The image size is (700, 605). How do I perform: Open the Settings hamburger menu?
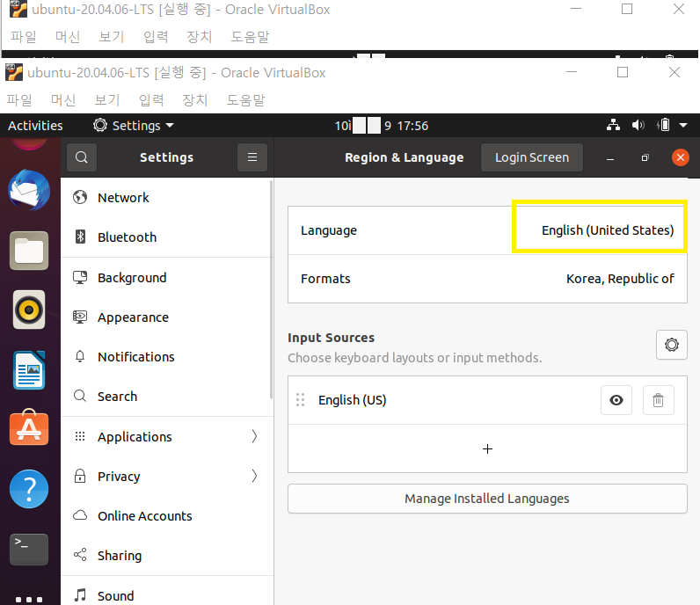[x=252, y=157]
